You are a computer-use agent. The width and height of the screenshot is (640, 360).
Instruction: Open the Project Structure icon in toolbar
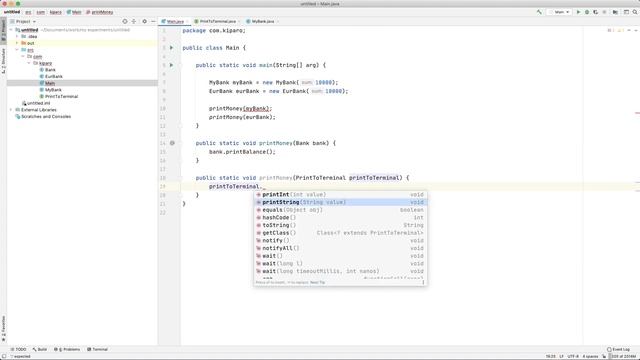click(x=615, y=12)
